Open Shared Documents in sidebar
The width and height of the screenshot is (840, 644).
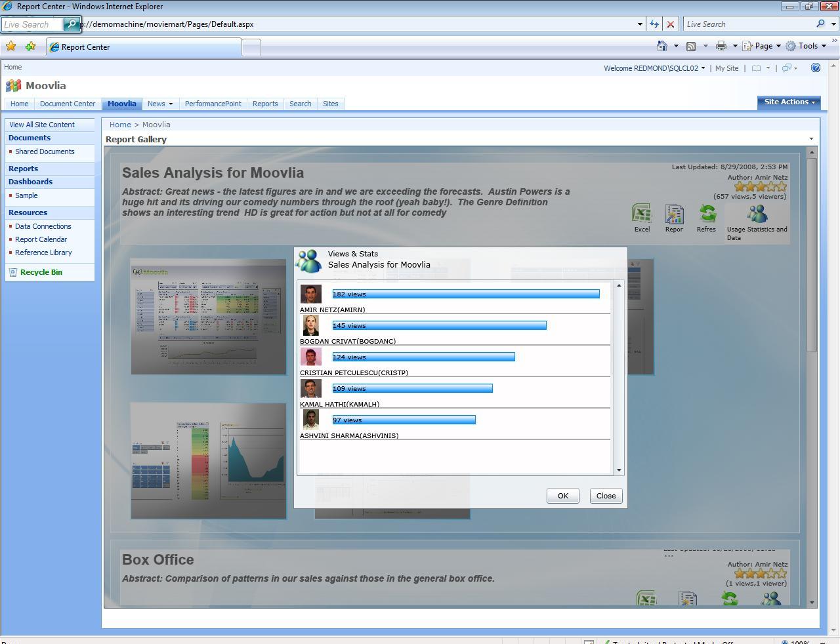pos(45,151)
